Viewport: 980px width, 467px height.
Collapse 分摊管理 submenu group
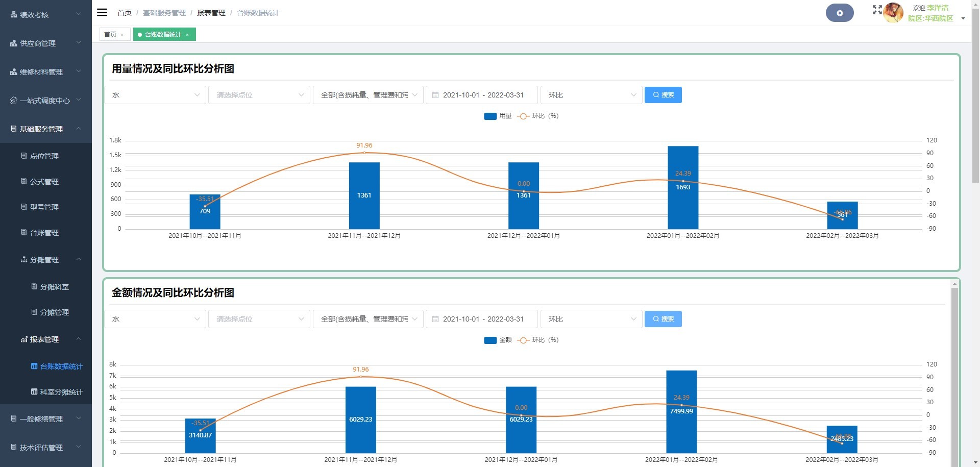point(46,259)
